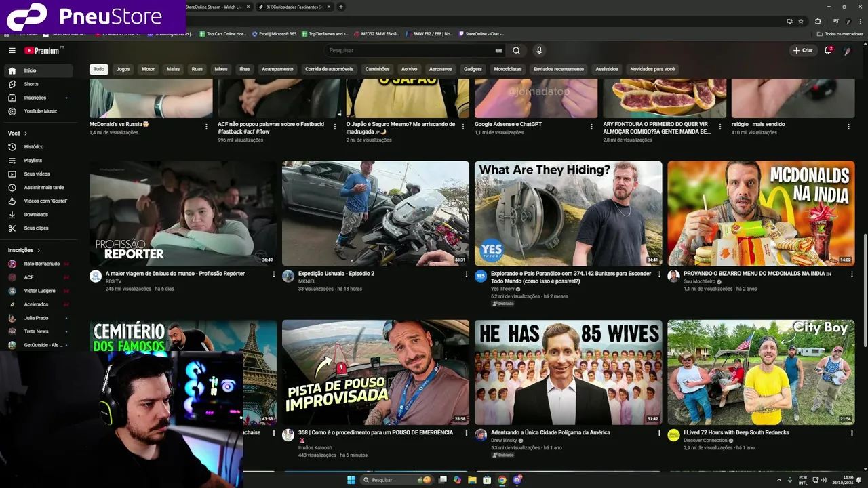Open a new browser tab
This screenshot has width=868, height=488.
pyautogui.click(x=341, y=7)
